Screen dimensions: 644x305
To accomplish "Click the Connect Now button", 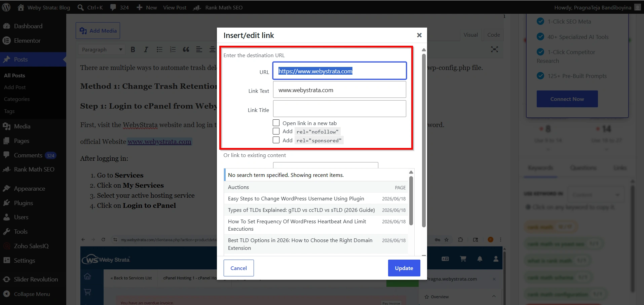I will tap(567, 99).
